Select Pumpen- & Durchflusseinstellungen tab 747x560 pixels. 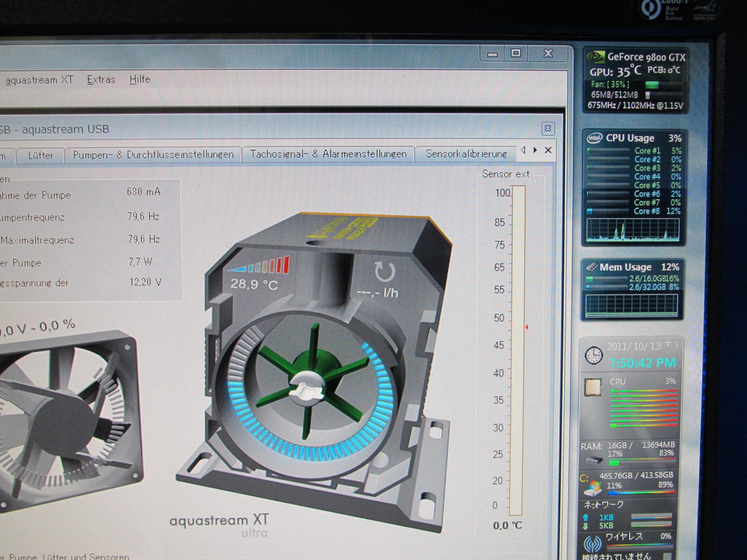pos(153,154)
